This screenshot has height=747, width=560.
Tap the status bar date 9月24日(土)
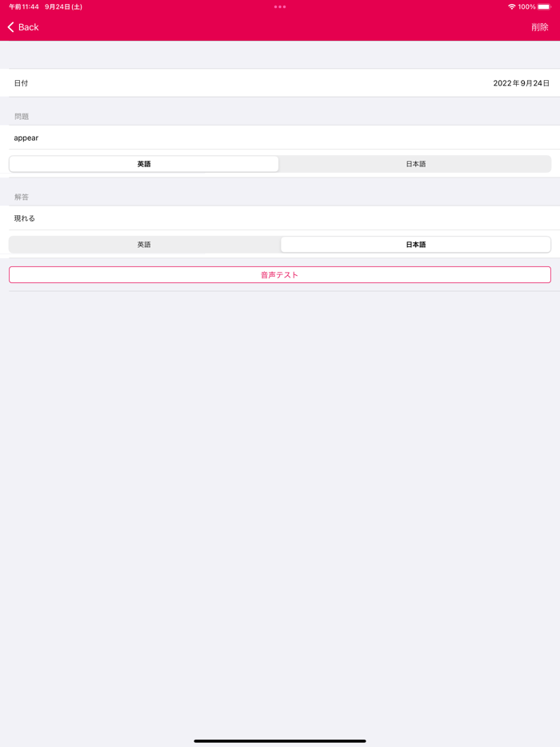pos(63,6)
